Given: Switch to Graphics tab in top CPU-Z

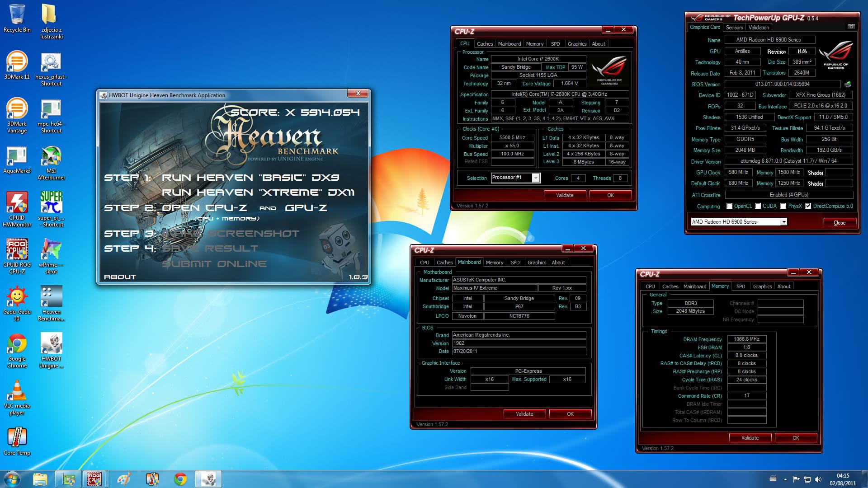Looking at the screenshot, I should tap(577, 44).
